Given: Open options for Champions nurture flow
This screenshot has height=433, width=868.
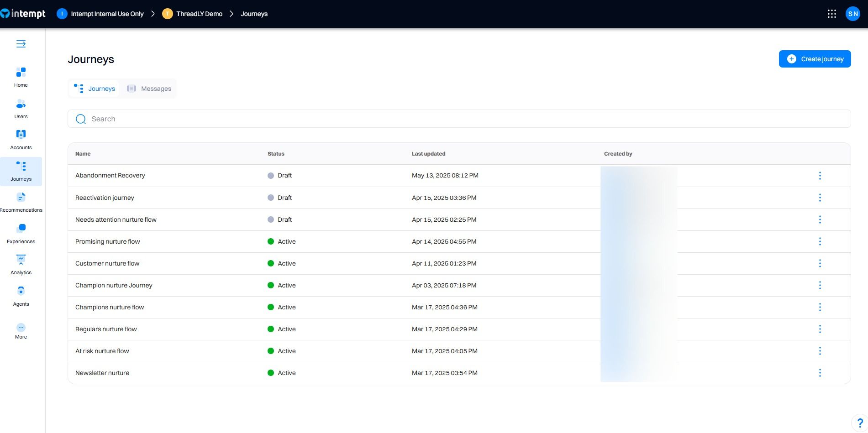Looking at the screenshot, I should click(x=820, y=307).
